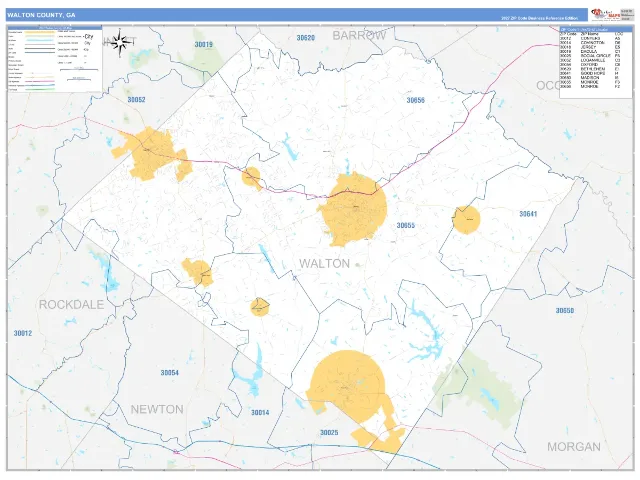Click the MORGAN county label
This screenshot has height=480, width=640.
[573, 447]
